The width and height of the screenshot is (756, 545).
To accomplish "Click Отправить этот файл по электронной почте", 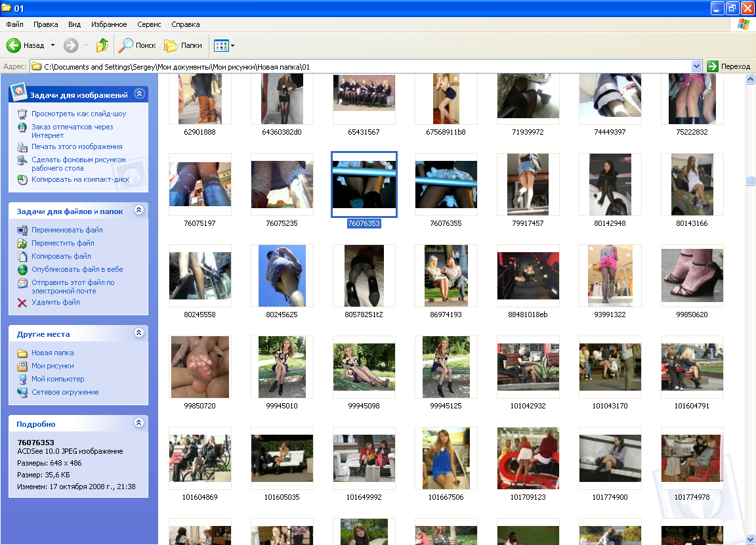I will coord(73,287).
